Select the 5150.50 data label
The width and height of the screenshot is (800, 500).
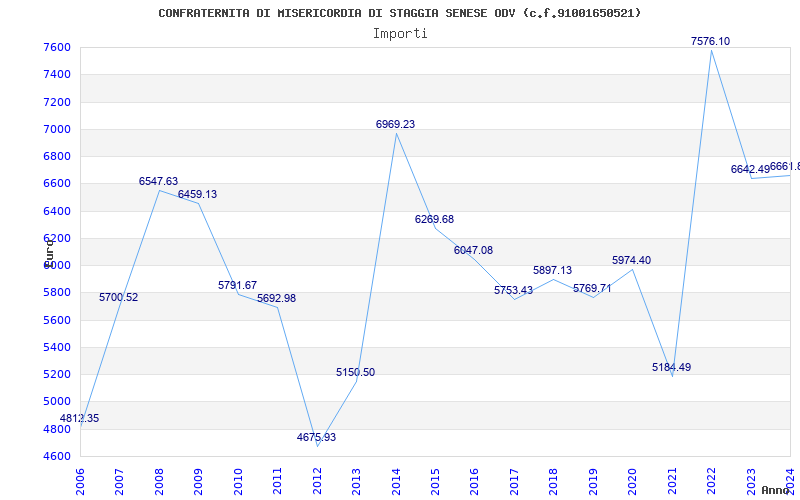tap(356, 372)
